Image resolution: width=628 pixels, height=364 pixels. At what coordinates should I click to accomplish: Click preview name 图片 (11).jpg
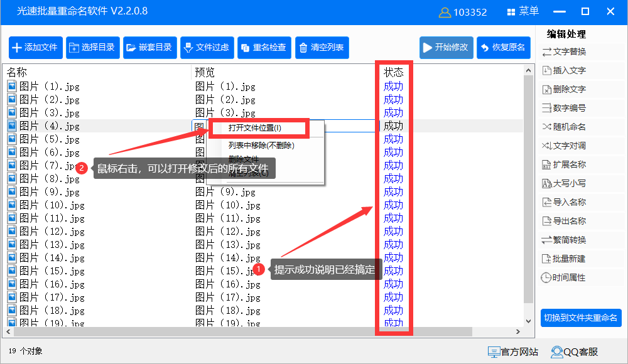228,218
